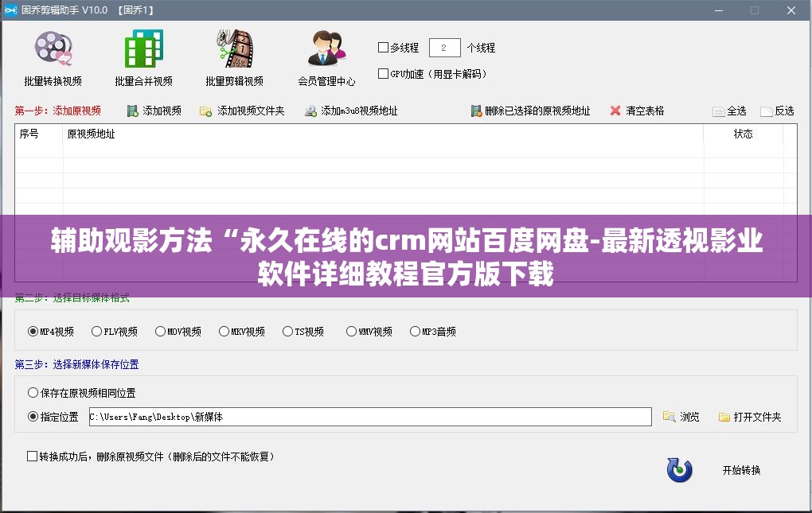This screenshot has width=812, height=513.
Task: Click the app icon in title bar
Action: 10,10
